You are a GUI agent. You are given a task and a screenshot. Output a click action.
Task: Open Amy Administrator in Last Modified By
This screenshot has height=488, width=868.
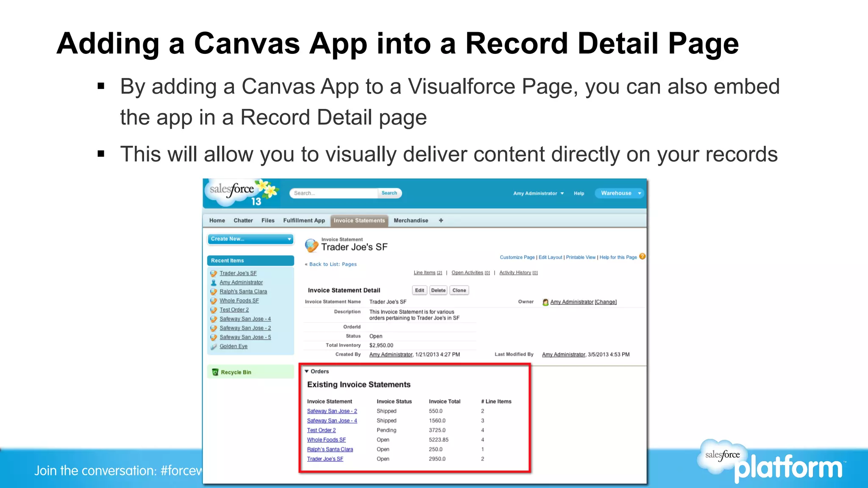563,355
